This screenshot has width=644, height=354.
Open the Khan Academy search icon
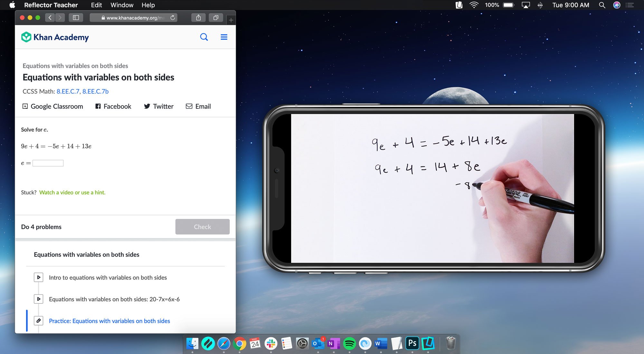(204, 37)
